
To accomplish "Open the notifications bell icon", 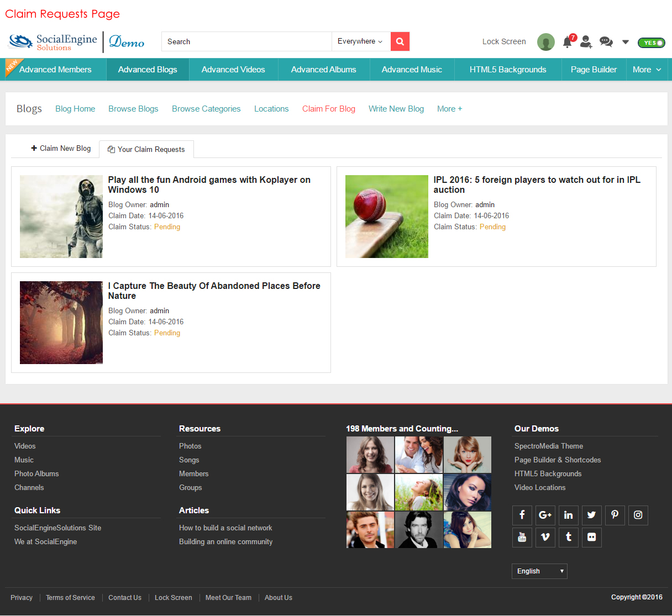I will point(568,42).
